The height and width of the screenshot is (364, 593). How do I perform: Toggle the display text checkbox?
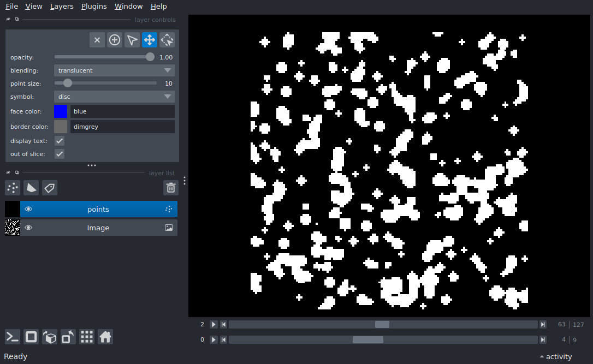tap(60, 141)
